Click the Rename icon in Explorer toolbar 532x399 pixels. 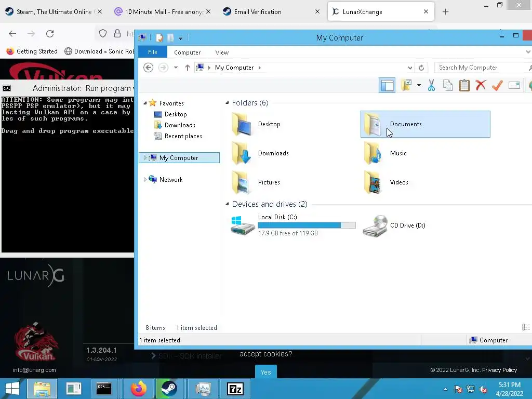(514, 85)
